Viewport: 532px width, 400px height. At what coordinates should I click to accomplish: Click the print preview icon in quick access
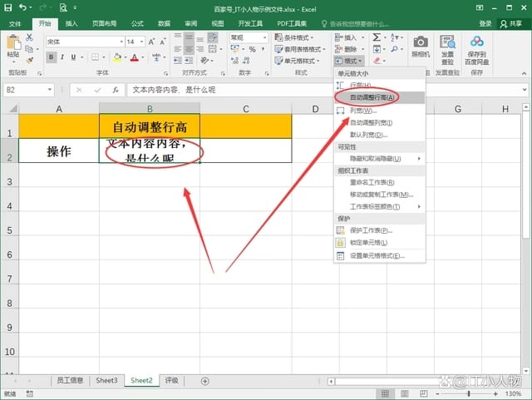(x=63, y=7)
